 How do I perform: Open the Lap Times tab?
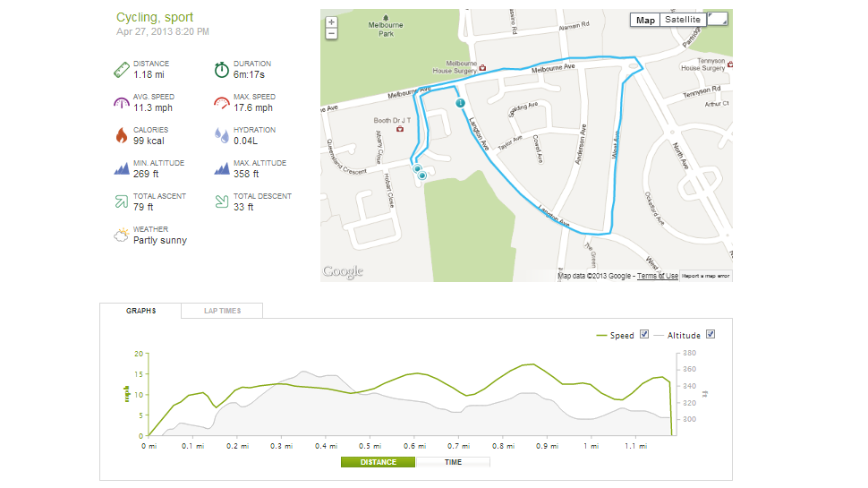222,311
